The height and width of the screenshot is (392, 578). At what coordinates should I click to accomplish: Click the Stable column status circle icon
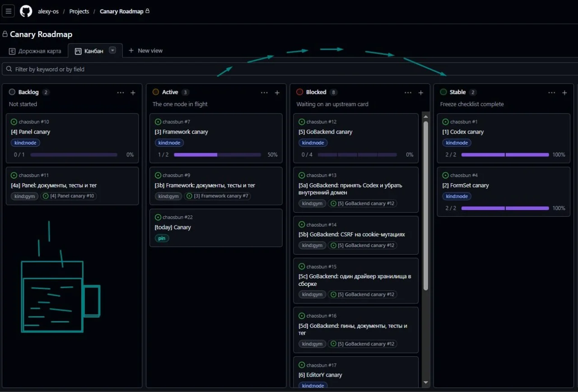click(443, 92)
